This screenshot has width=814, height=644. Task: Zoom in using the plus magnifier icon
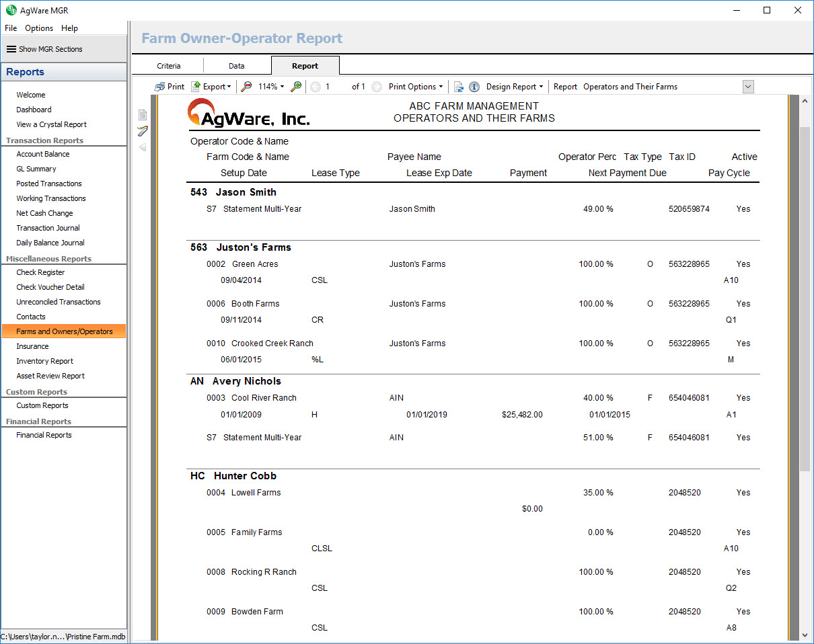(x=296, y=87)
